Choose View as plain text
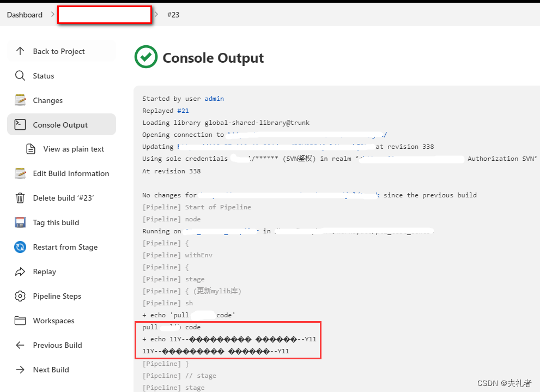 pos(67,149)
